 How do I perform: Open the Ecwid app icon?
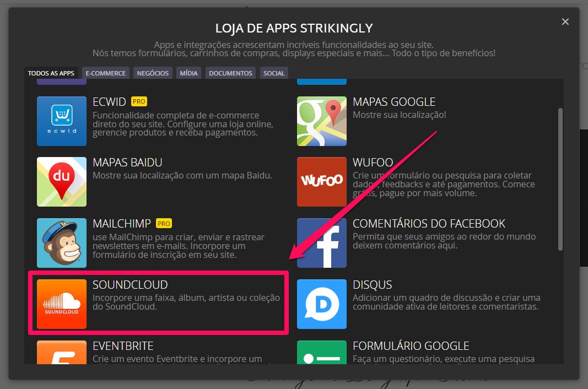(x=62, y=121)
